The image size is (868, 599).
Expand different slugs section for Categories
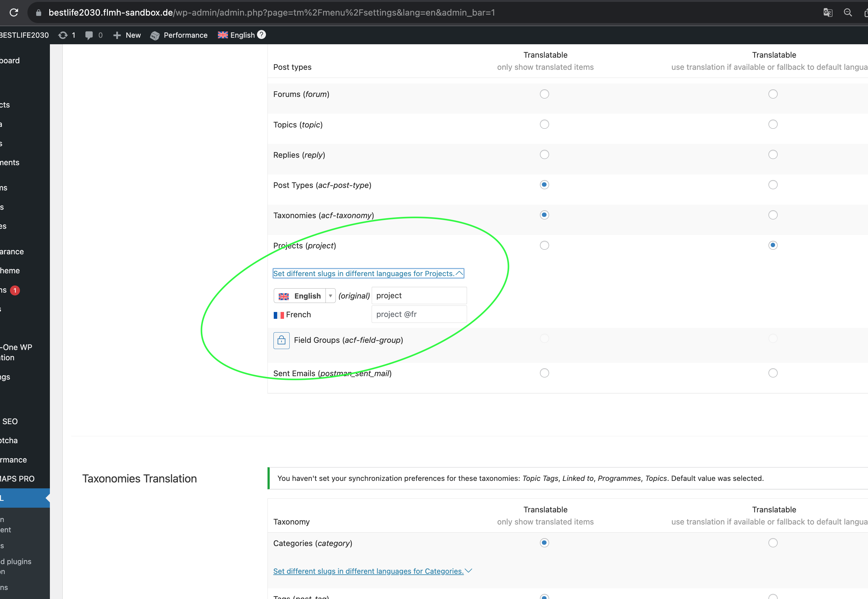point(372,571)
